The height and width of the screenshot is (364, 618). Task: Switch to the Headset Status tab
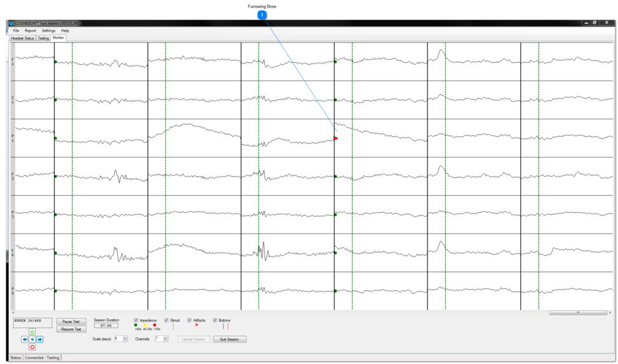pyautogui.click(x=22, y=38)
